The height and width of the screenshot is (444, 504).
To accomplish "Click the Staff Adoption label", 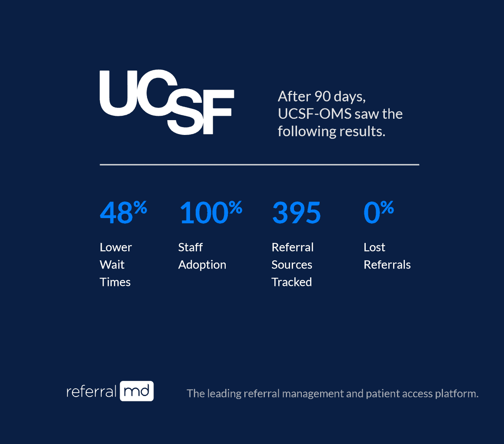I will coord(202,256).
